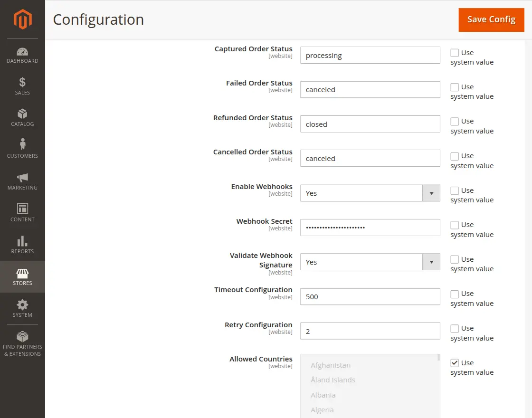Click the CUSTOMERS menu label
The height and width of the screenshot is (418, 532).
click(22, 156)
